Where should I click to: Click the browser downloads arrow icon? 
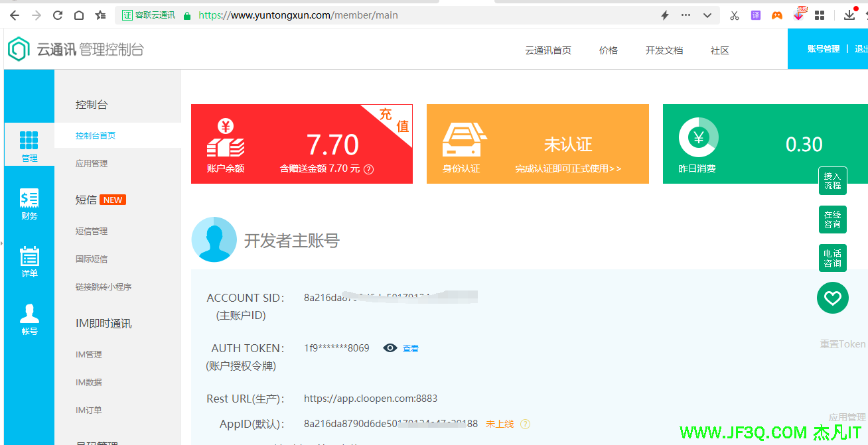[849, 15]
